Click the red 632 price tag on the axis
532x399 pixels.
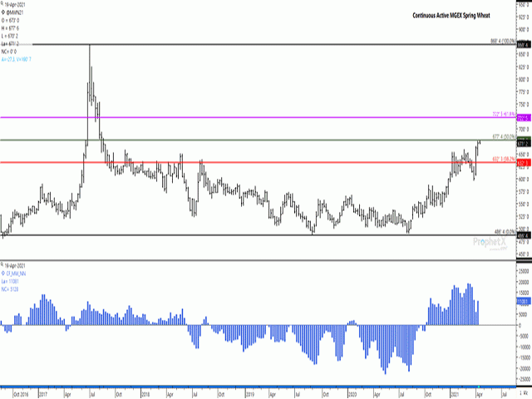point(524,163)
